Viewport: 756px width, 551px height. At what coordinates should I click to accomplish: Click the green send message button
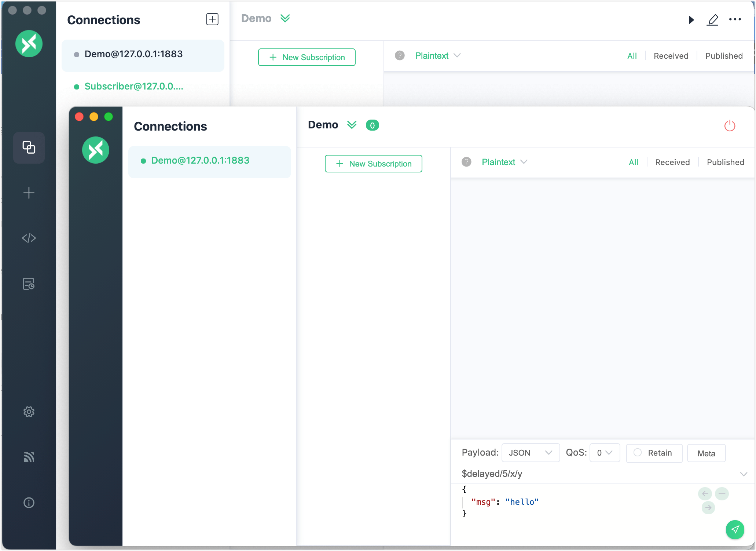pos(735,529)
